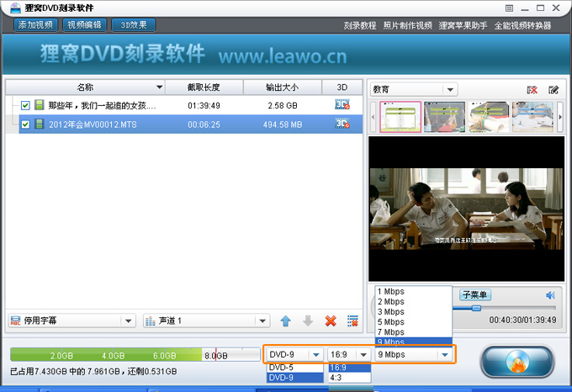Remove selected video with the red X
The image size is (572, 392).
331,320
